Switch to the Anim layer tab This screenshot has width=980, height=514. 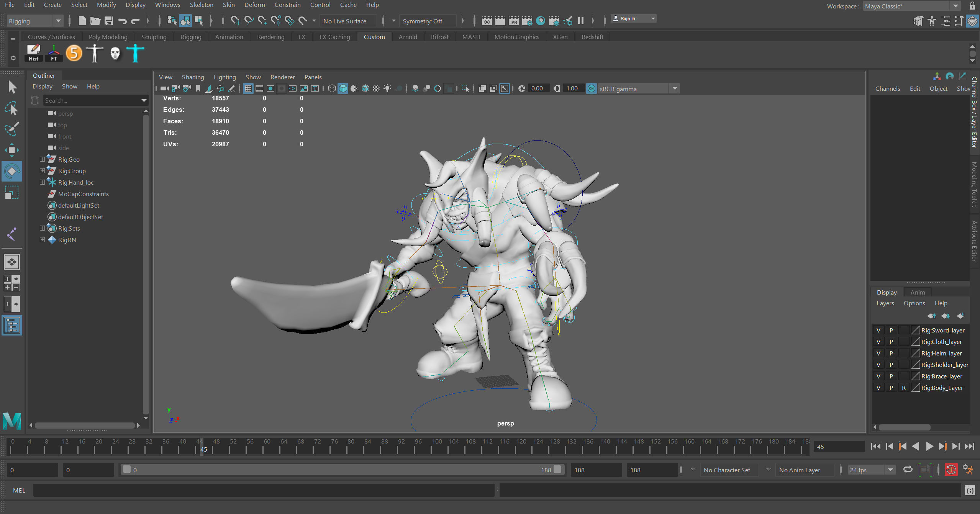pos(918,292)
